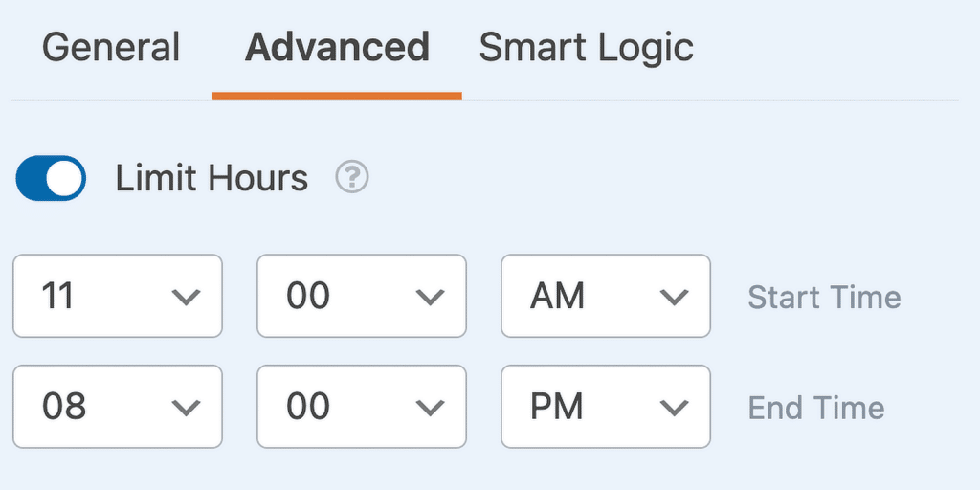Disable the Limit Hours toggle
Screen dimensions: 980x490
[x=51, y=179]
